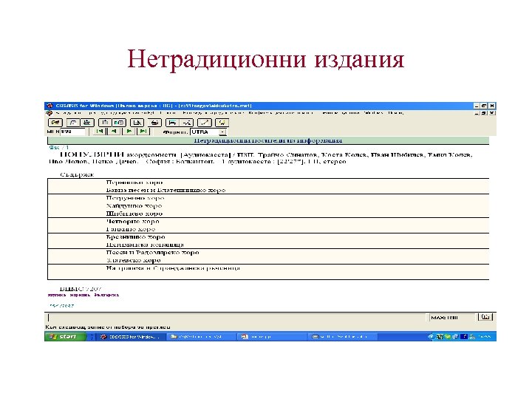Click the MFN record number field

(72, 132)
